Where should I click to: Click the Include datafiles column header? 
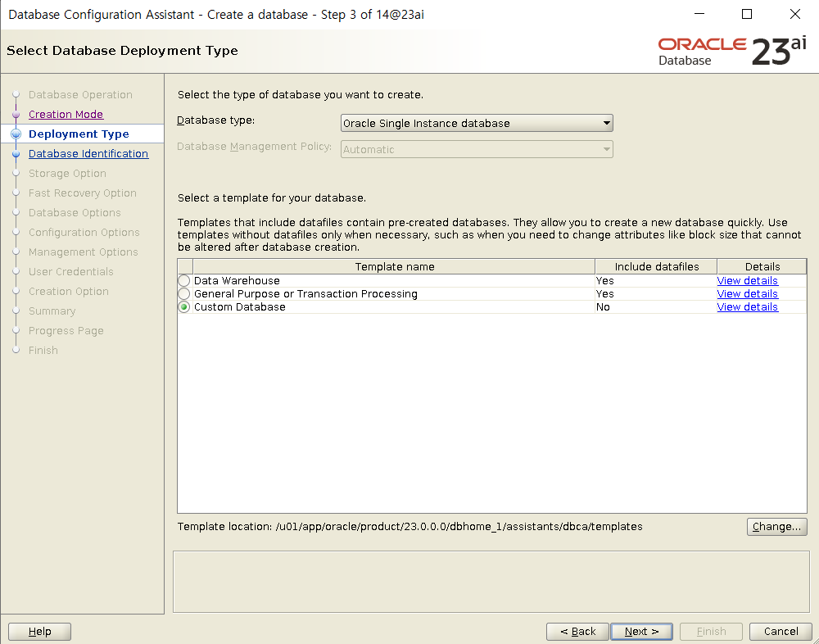coord(657,266)
